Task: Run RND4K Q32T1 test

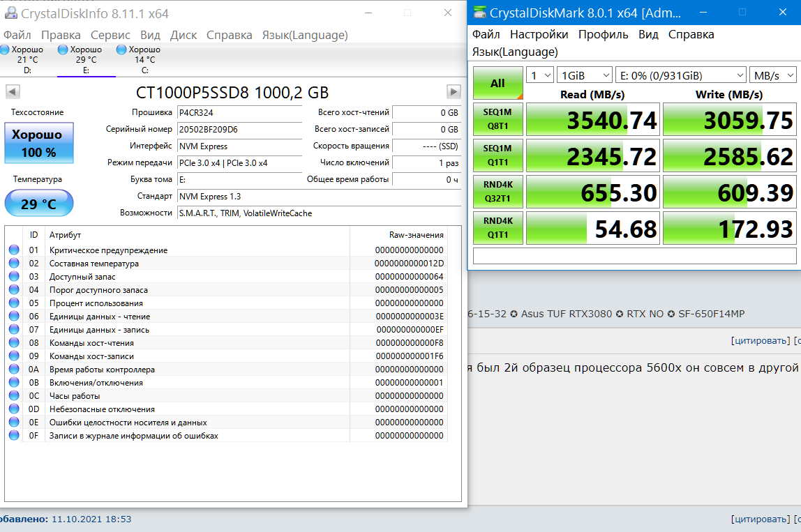Action: click(x=498, y=192)
